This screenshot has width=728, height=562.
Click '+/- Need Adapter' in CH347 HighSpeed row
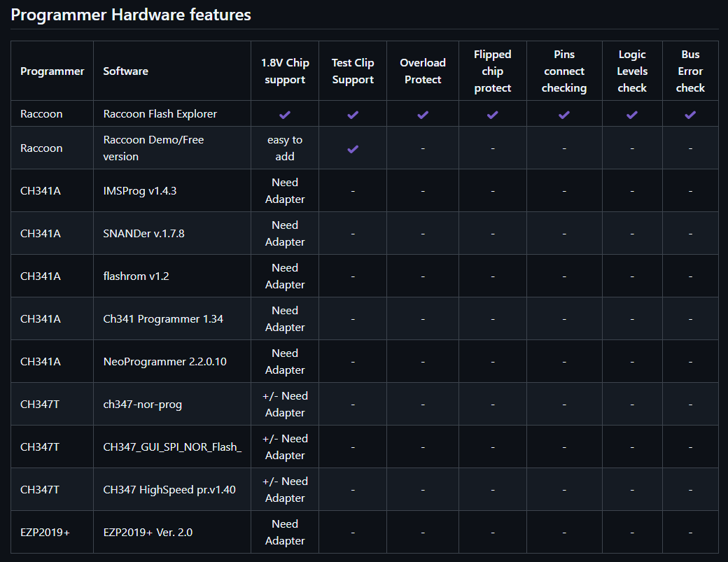click(285, 490)
